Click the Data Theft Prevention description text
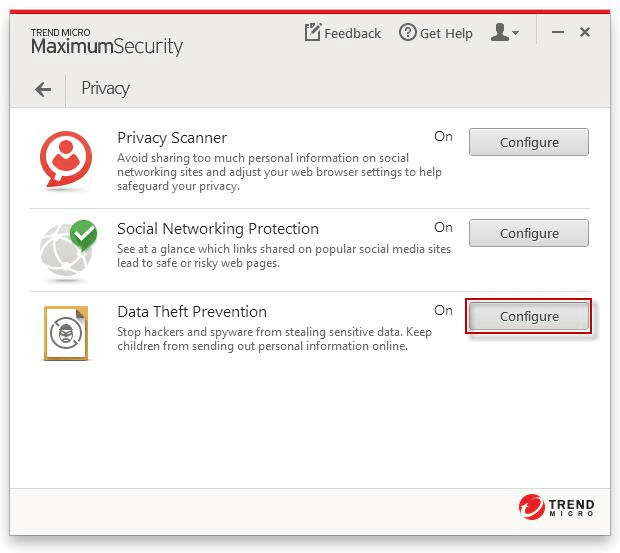 click(x=274, y=339)
